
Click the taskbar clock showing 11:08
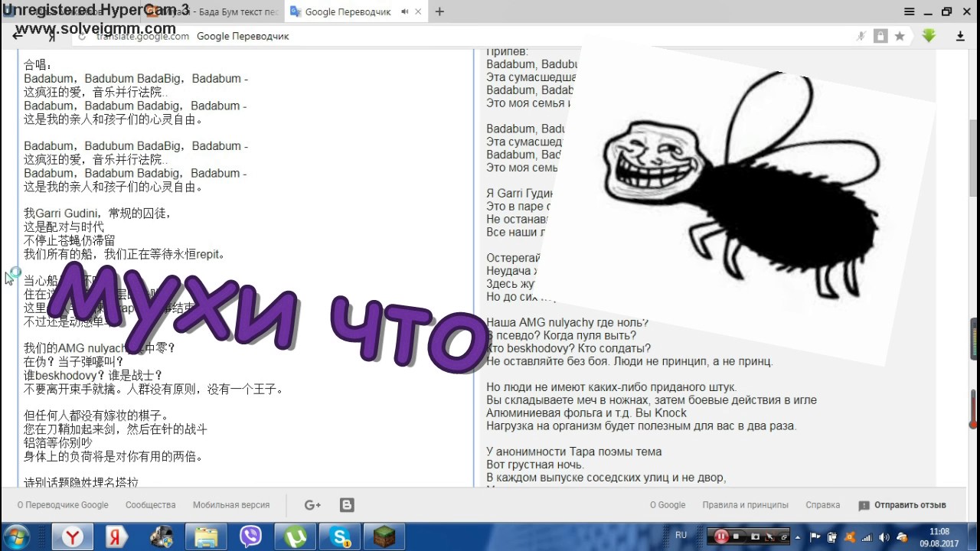click(x=939, y=536)
